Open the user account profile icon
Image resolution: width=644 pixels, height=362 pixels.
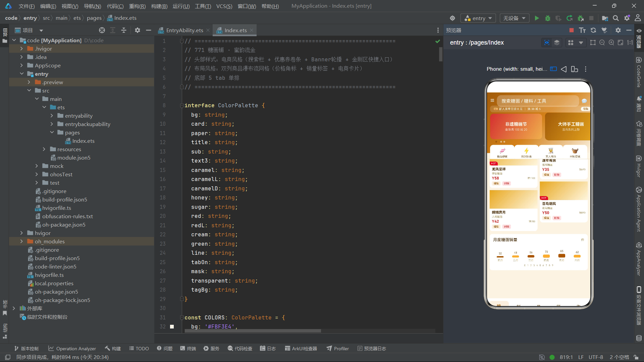tap(638, 18)
